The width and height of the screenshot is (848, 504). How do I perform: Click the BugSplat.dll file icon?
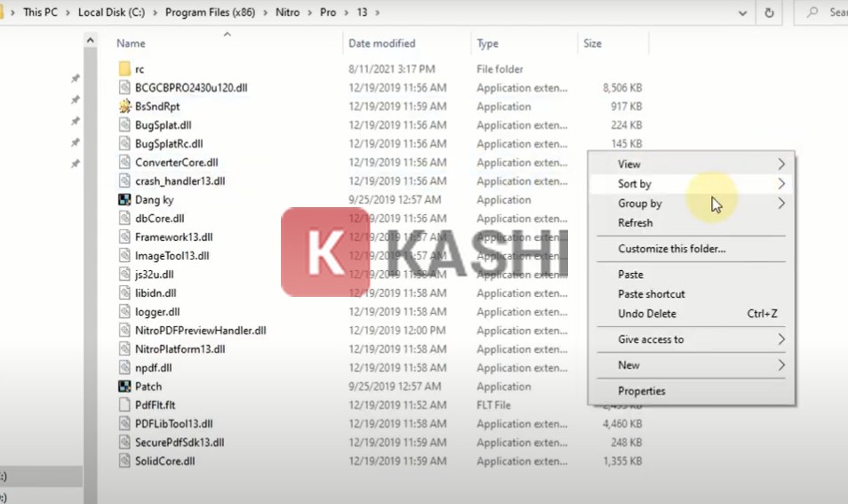124,125
